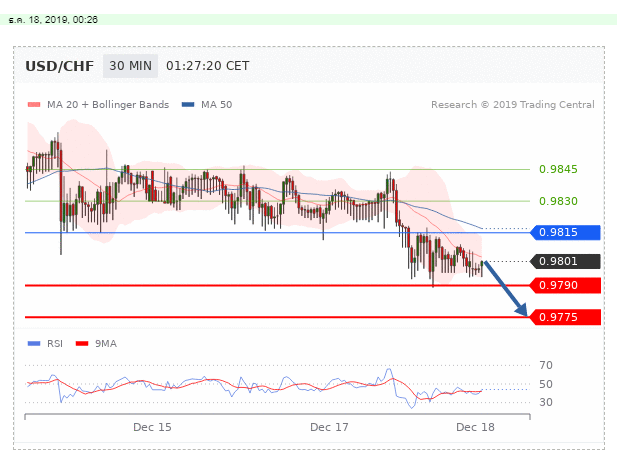Viewport: 617px width, 459px height.
Task: Click the 0.9775 red target tag
Action: 565,317
